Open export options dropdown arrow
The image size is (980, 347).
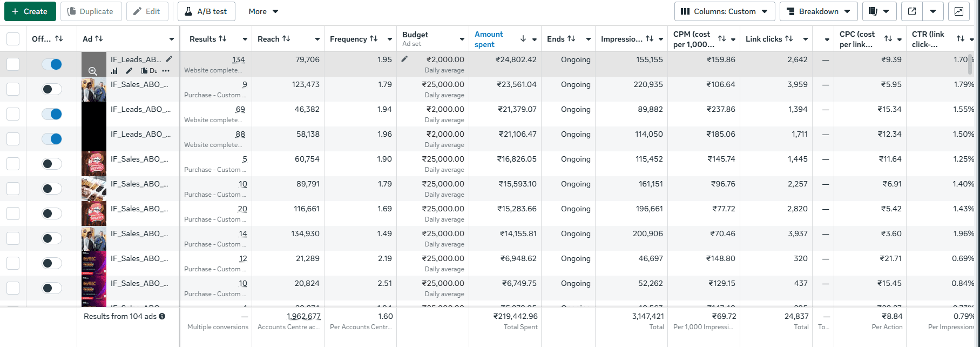pos(933,11)
